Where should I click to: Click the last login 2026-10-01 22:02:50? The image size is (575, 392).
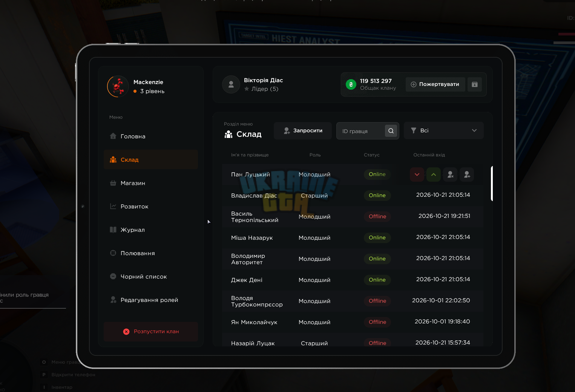[x=441, y=300]
